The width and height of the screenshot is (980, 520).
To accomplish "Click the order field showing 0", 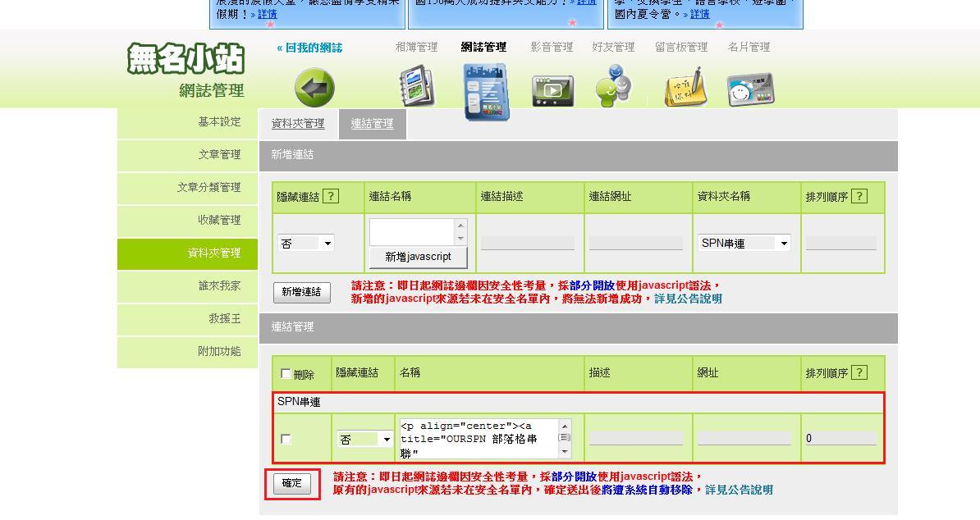I will point(841,438).
